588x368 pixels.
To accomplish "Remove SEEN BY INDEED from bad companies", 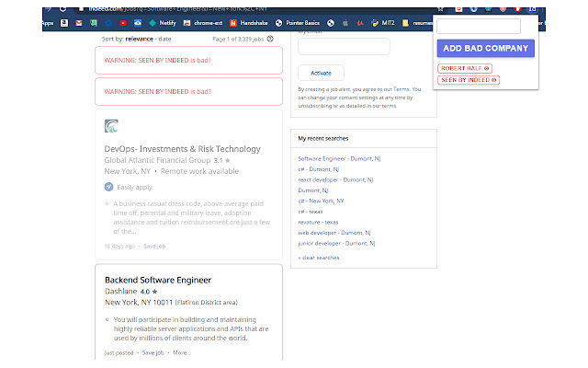I will point(494,80).
